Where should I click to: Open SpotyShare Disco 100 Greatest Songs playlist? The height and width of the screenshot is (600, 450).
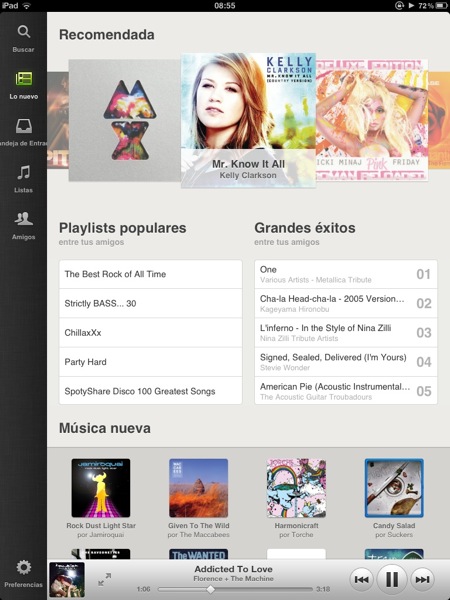(x=151, y=391)
